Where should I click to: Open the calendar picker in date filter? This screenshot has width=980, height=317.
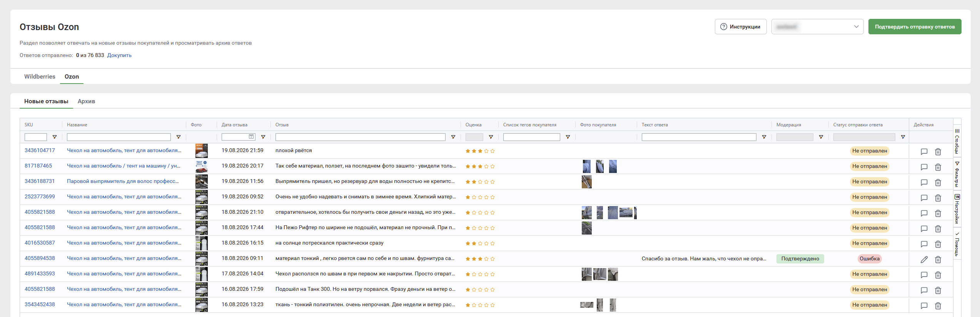(x=251, y=137)
